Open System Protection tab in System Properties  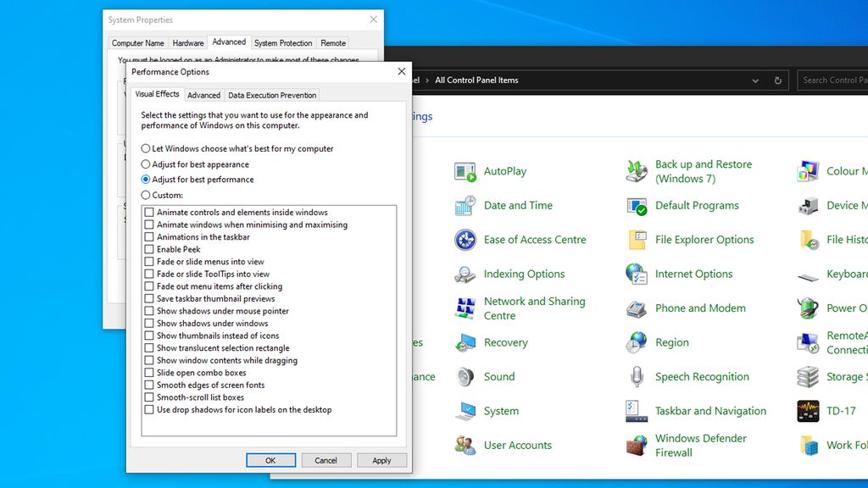point(283,43)
